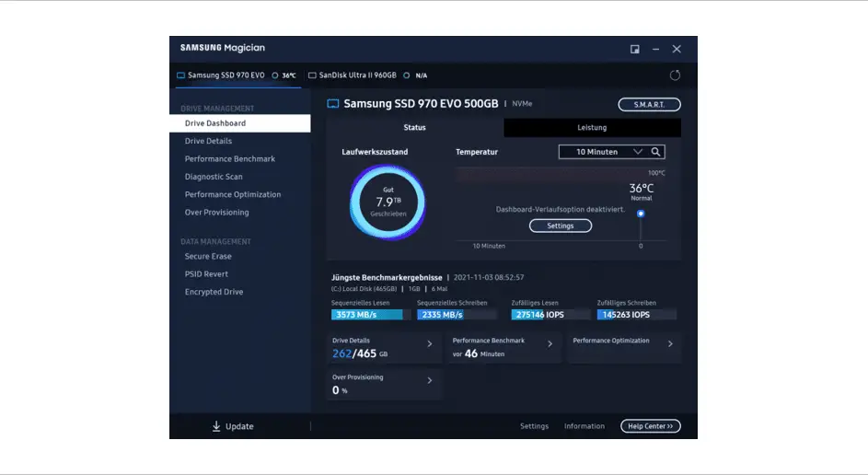This screenshot has width=868, height=475.
Task: Click the Zufälliges Lesen 275146 IOPS bar
Action: click(550, 315)
